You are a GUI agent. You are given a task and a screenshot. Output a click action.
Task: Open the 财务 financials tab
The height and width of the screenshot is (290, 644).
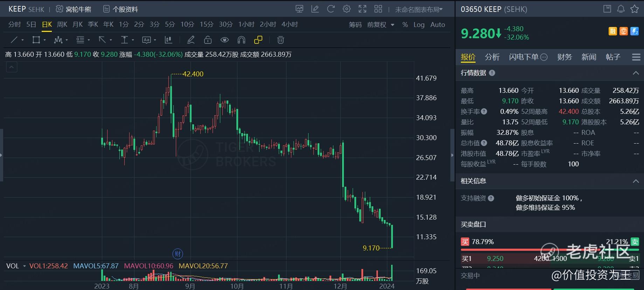[565, 57]
